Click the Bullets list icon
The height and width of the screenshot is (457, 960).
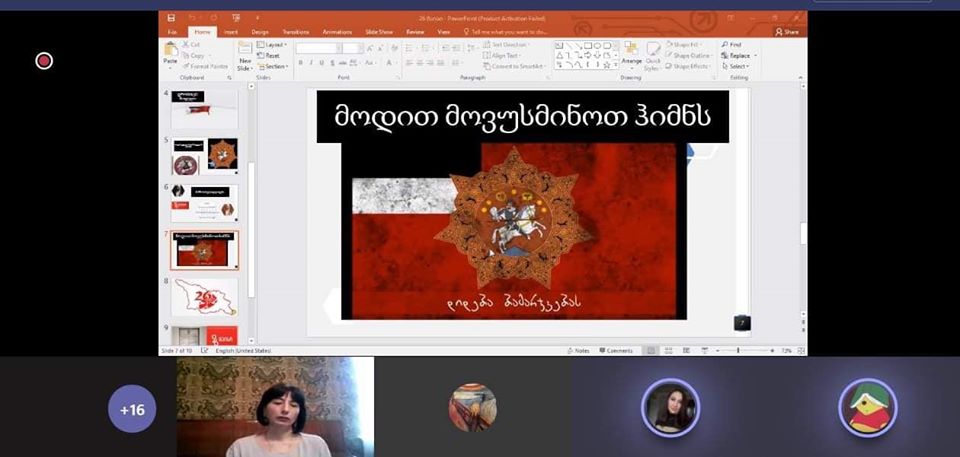coord(411,48)
